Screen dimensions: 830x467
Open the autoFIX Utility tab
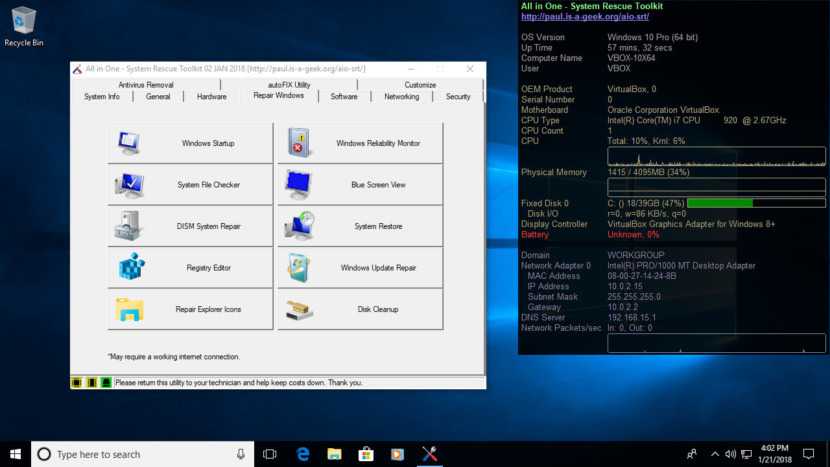(x=289, y=85)
